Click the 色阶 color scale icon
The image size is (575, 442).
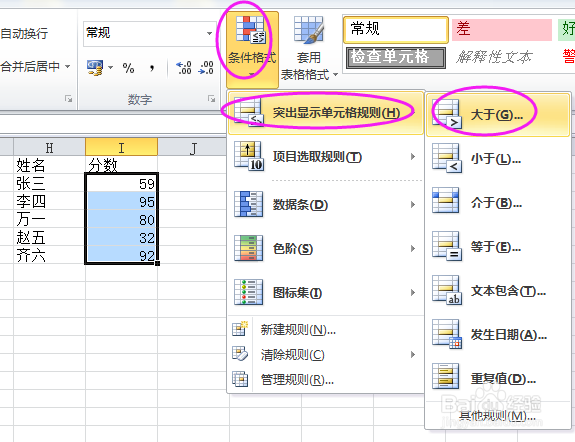click(x=248, y=248)
